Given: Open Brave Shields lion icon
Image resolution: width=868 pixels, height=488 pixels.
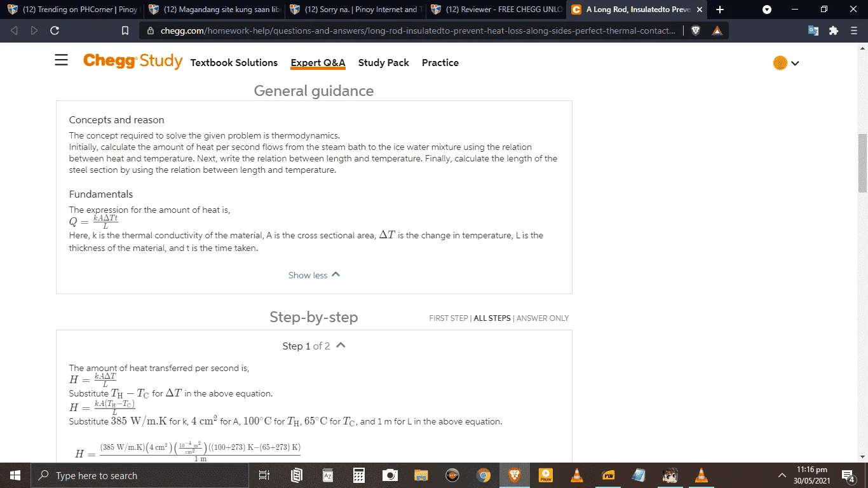Looking at the screenshot, I should pos(696,30).
